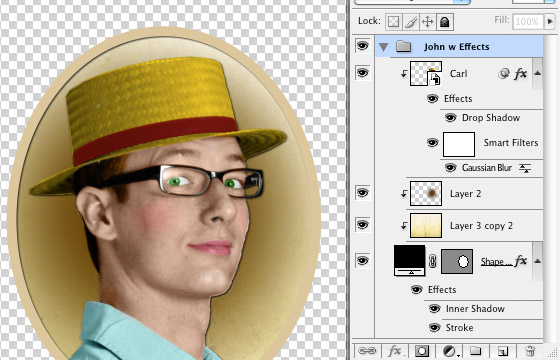Select the Shape layer name
This screenshot has height=360, width=560.
tap(496, 262)
